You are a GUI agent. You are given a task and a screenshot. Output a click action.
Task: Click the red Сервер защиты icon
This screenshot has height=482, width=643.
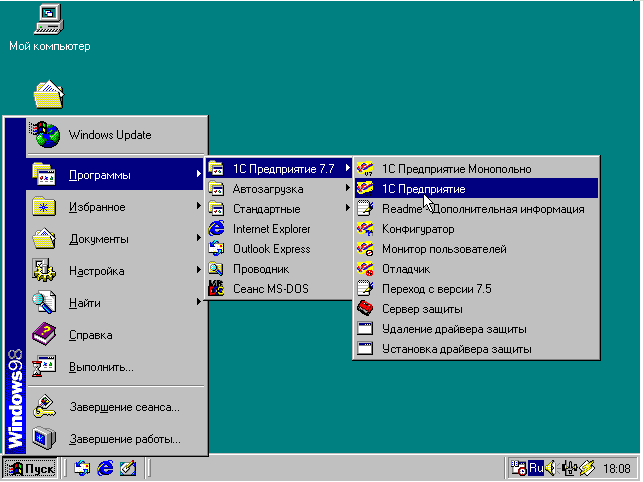(365, 308)
